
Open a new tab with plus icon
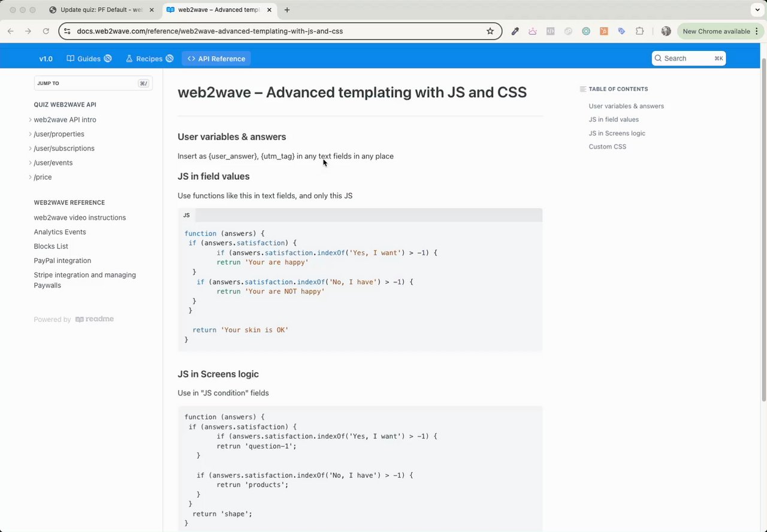tap(287, 10)
